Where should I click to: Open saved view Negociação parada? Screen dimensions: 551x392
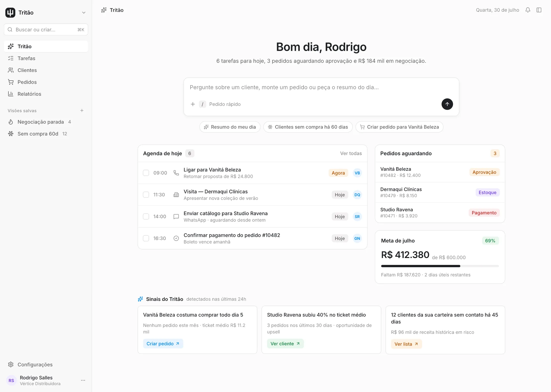tap(46, 122)
